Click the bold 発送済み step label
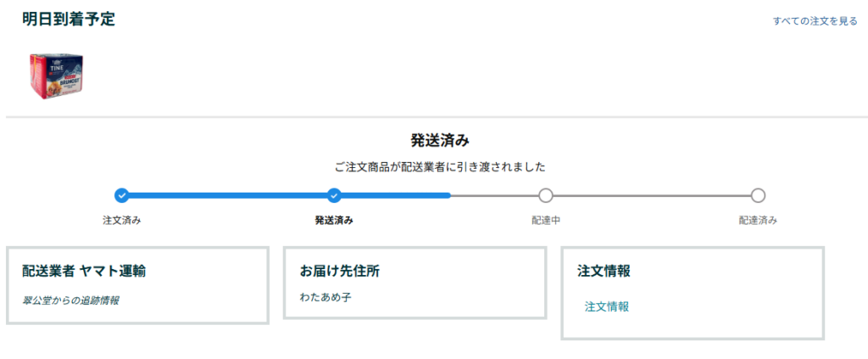The height and width of the screenshot is (359, 868). pos(334,220)
